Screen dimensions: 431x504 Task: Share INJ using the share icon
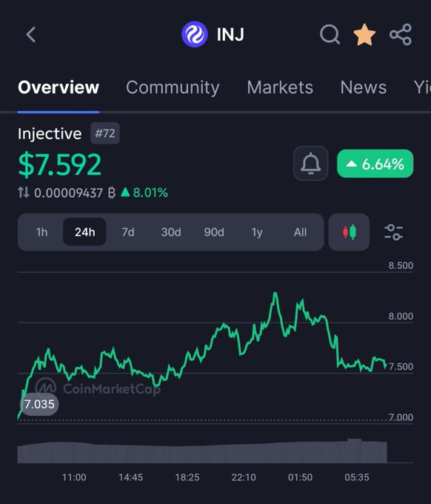(x=401, y=34)
